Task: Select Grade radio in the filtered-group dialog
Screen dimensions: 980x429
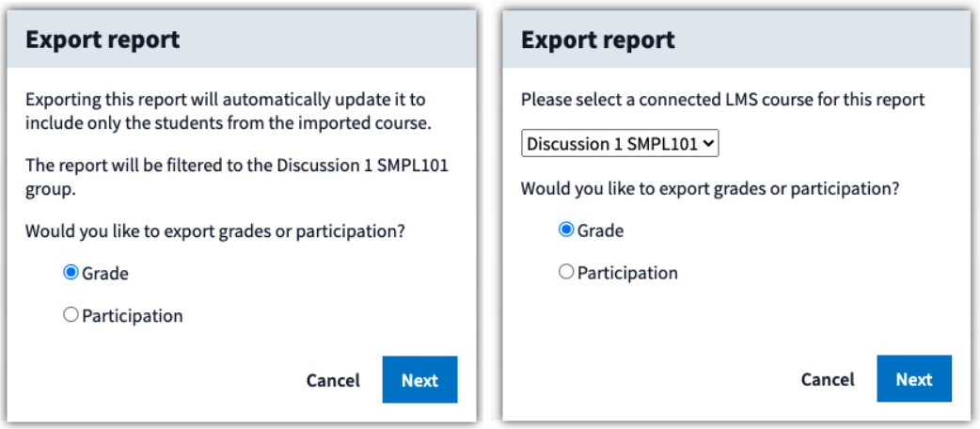Action: [71, 273]
